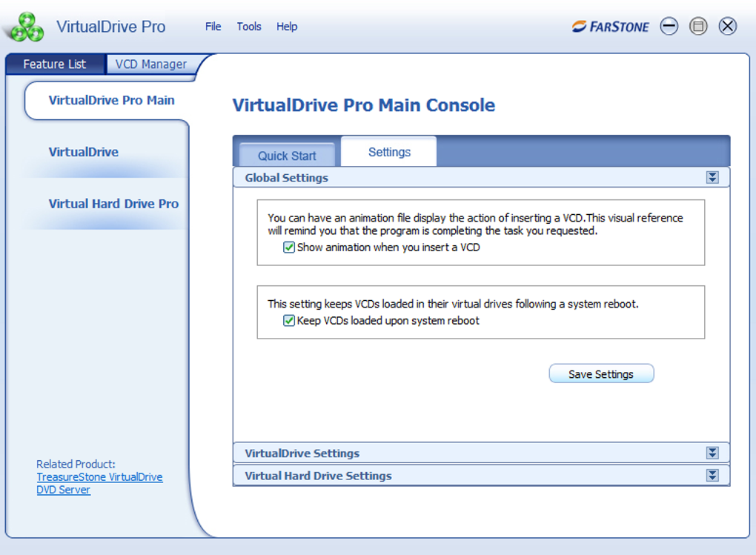Toggle Keep VCDs loaded upon system reboot
Screen dimensions: 756x555
(289, 321)
